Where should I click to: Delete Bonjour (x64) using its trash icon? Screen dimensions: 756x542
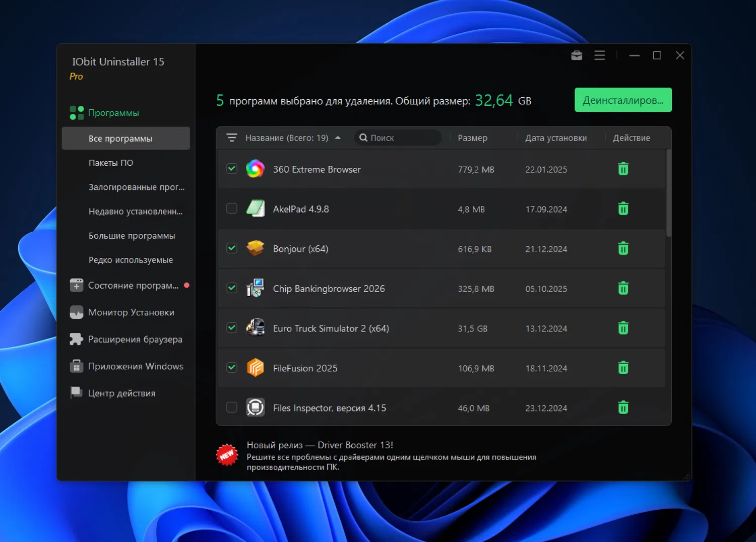click(623, 248)
